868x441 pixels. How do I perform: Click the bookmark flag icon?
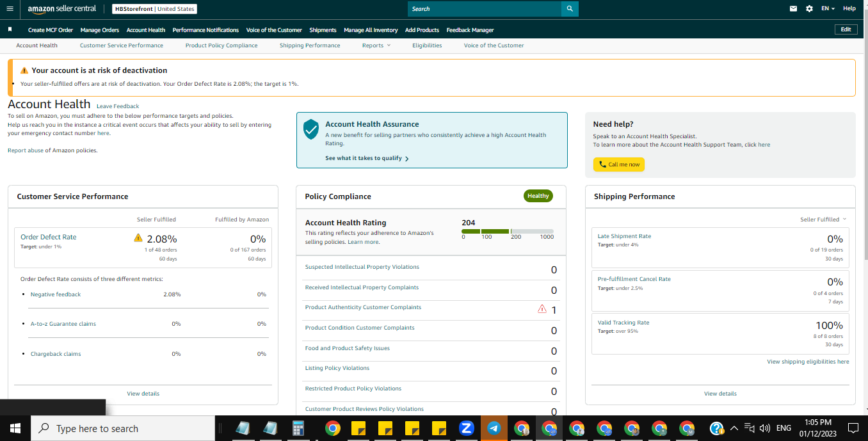pos(10,29)
